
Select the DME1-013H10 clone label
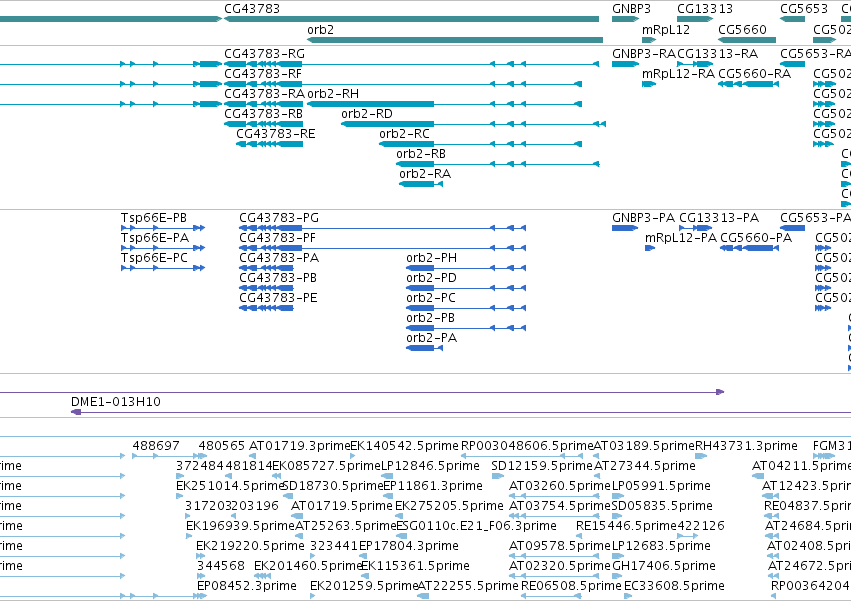(x=116, y=402)
